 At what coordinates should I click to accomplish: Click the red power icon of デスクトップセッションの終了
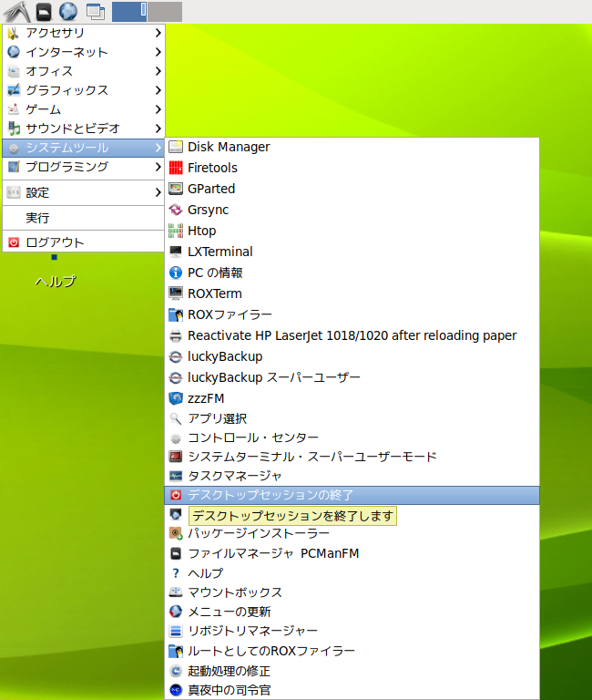(176, 495)
